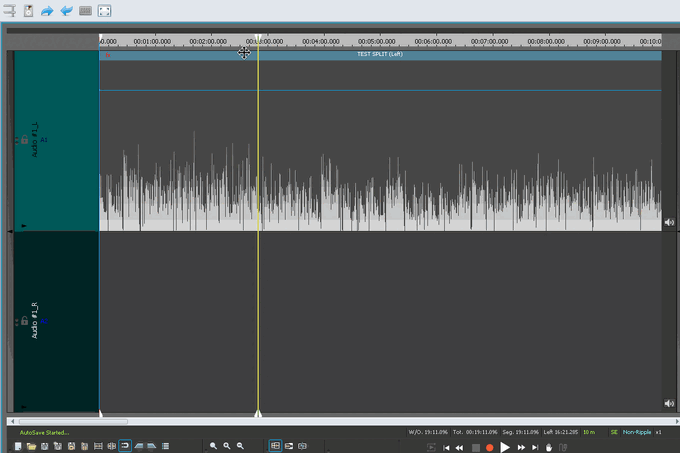This screenshot has width=680, height=453.
Task: Stop playback with the stop button
Action: 476,447
